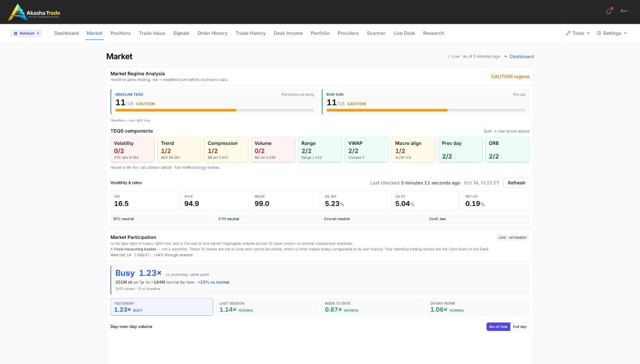Switch to the Scanner tab
Screen dimensions: 640x364
click(376, 33)
